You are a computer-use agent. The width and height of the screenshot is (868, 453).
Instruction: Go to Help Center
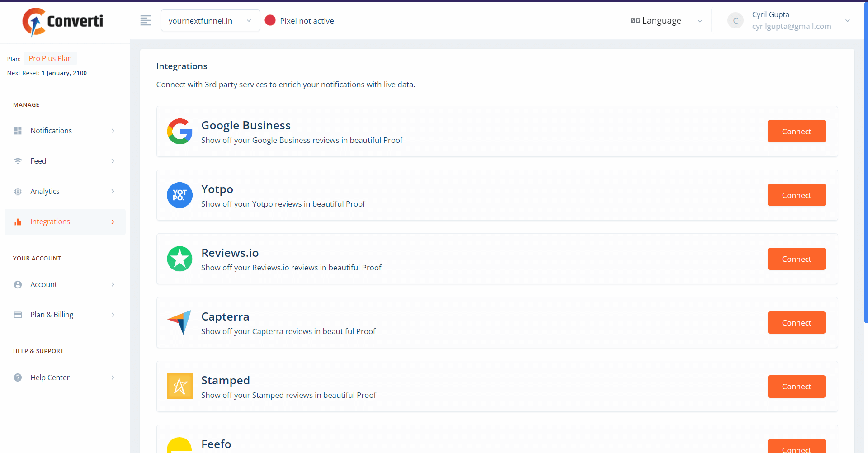(x=65, y=377)
